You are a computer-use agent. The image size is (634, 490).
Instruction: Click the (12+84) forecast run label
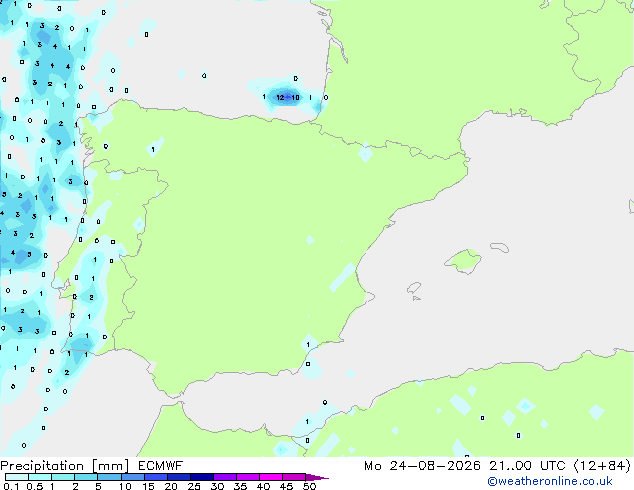pyautogui.click(x=602, y=466)
